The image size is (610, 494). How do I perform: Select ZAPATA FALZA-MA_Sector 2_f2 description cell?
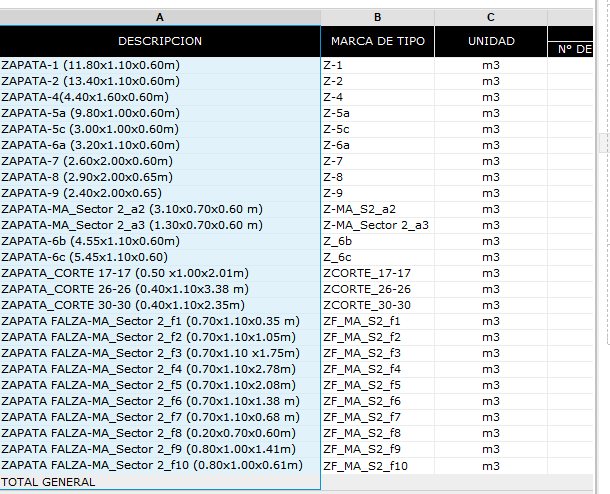[160, 337]
